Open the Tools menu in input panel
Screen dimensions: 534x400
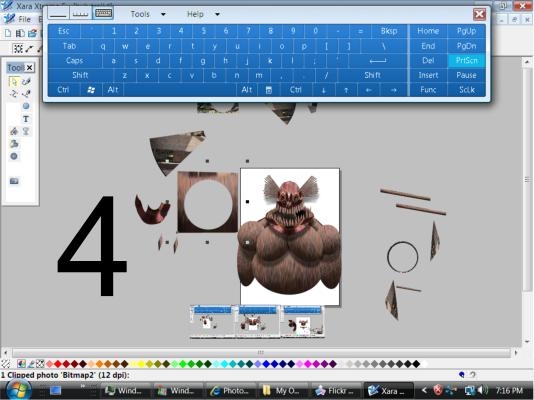pos(140,14)
